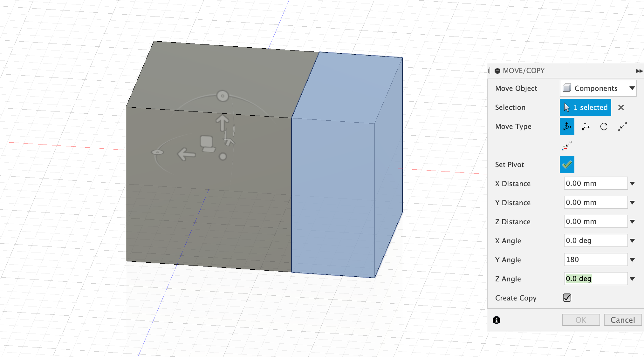
Task: Select the Free Move type
Action: [567, 126]
